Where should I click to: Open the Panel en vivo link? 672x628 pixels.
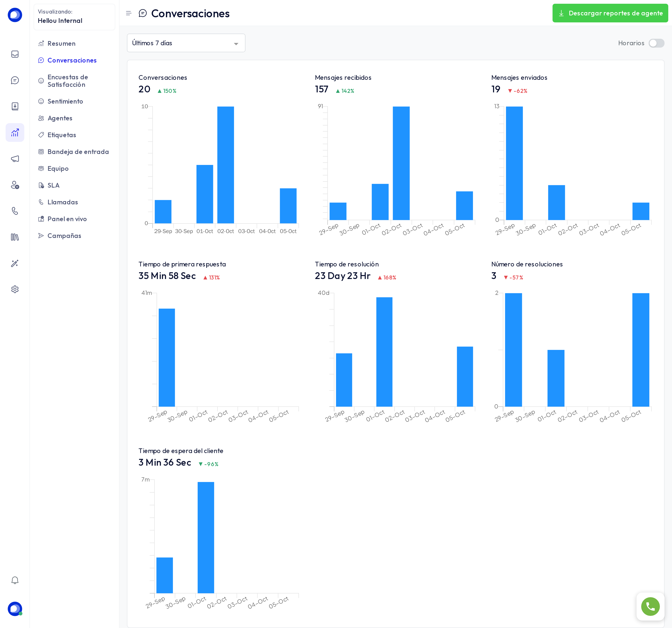67,219
